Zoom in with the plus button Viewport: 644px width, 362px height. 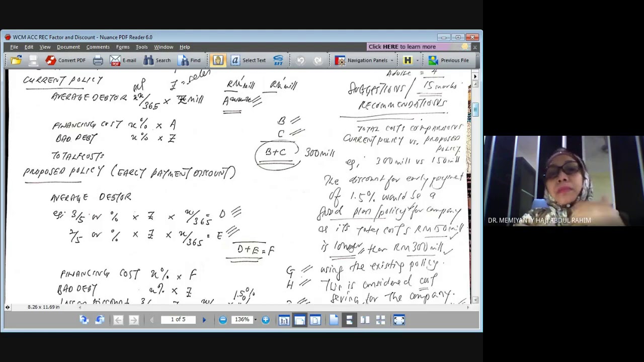[266, 320]
